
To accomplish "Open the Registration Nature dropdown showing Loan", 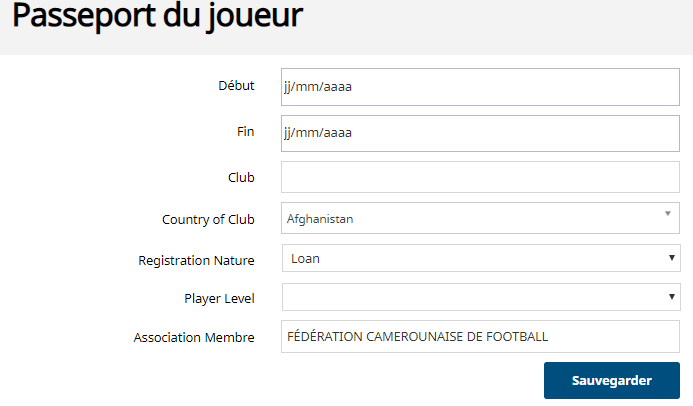I will coord(470,259).
